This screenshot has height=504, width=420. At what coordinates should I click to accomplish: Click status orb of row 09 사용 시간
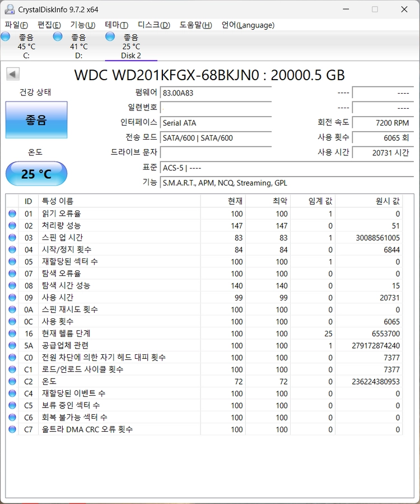pyautogui.click(x=12, y=298)
